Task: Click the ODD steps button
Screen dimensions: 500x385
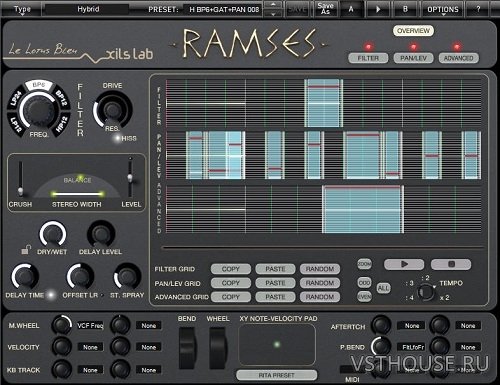Action: pyautogui.click(x=364, y=282)
